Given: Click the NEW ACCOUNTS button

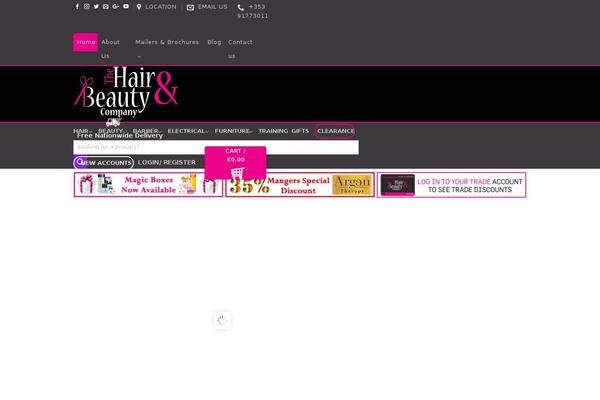Looking at the screenshot, I should tap(104, 163).
